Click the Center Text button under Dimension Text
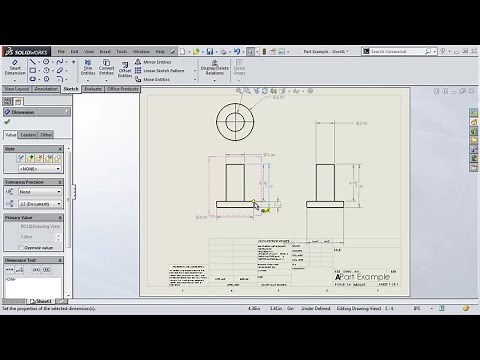480x360 pixels. [x=10, y=269]
